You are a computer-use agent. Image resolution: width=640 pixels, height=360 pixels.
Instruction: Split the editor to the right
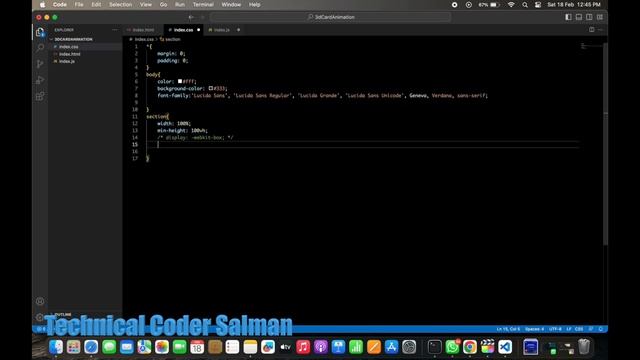pos(591,30)
